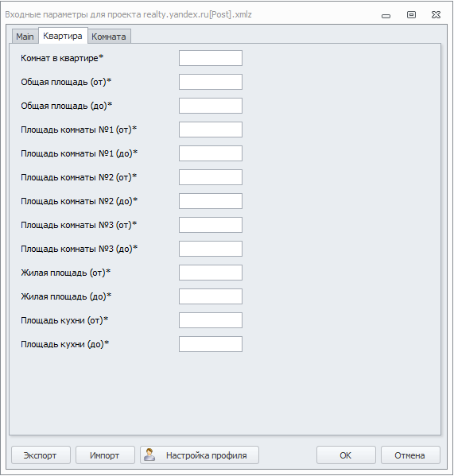Click the Площадь кухни (до)* label
The image size is (454, 476).
point(64,344)
